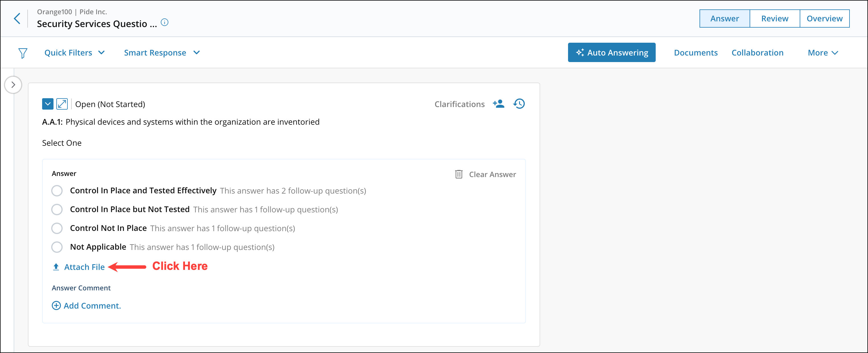Image resolution: width=868 pixels, height=353 pixels.
Task: Click the Security Services Questionnaire title
Action: [x=97, y=24]
